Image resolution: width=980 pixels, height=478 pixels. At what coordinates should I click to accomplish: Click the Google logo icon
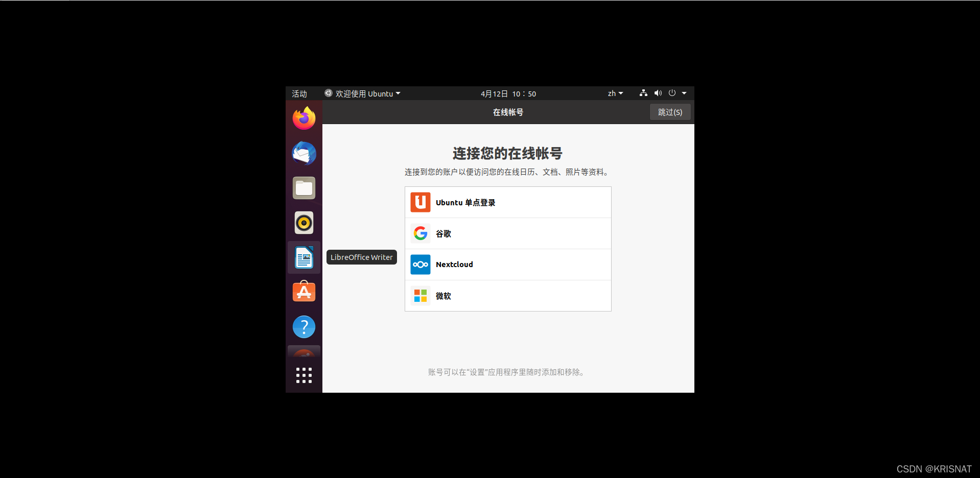click(421, 233)
